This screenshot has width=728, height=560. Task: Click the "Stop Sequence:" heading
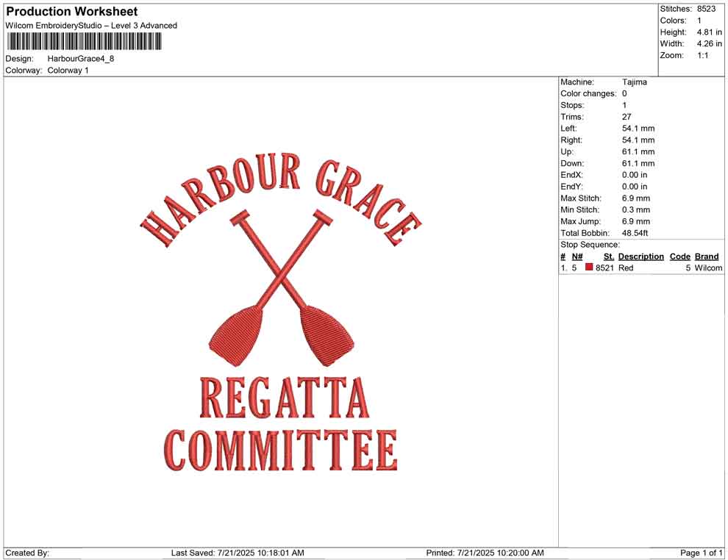590,245
